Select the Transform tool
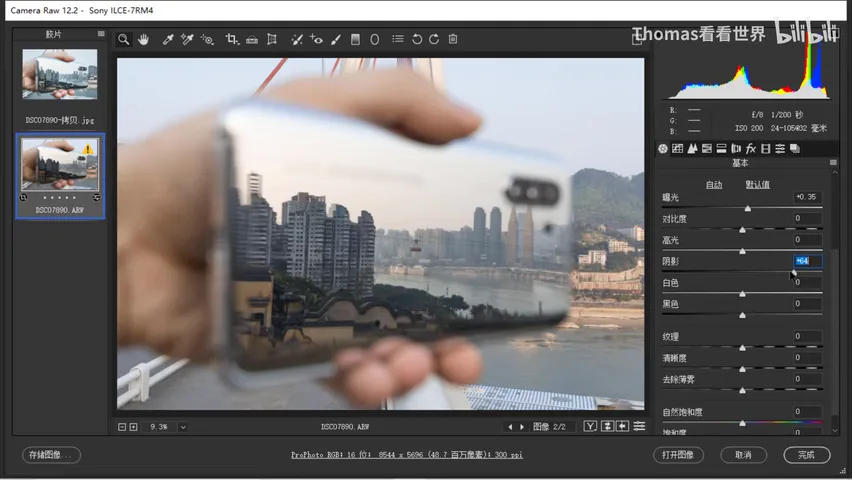Image resolution: width=852 pixels, height=480 pixels. pyautogui.click(x=272, y=39)
